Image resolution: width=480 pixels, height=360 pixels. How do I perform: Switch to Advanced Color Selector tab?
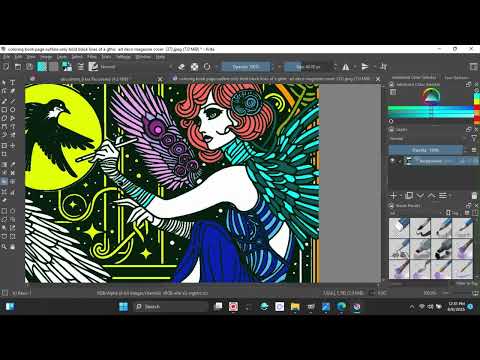(414, 77)
